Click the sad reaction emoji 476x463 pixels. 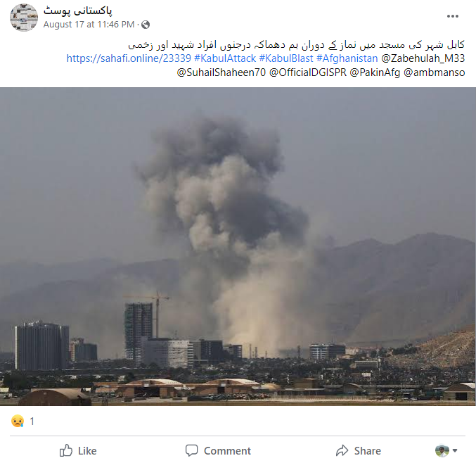pyautogui.click(x=18, y=421)
